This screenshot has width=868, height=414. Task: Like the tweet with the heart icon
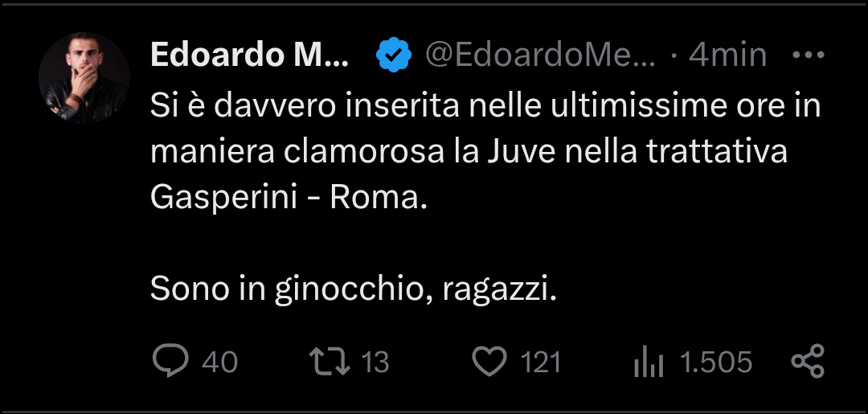[489, 362]
